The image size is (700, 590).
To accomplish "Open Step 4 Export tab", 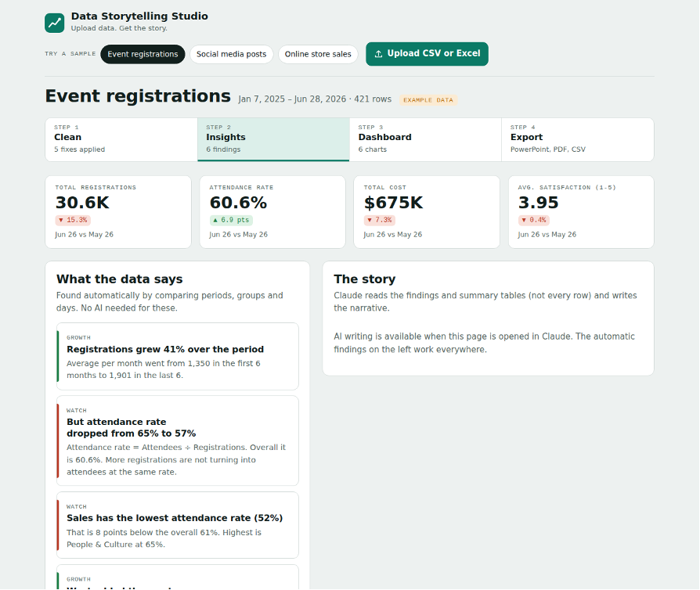I will 578,140.
